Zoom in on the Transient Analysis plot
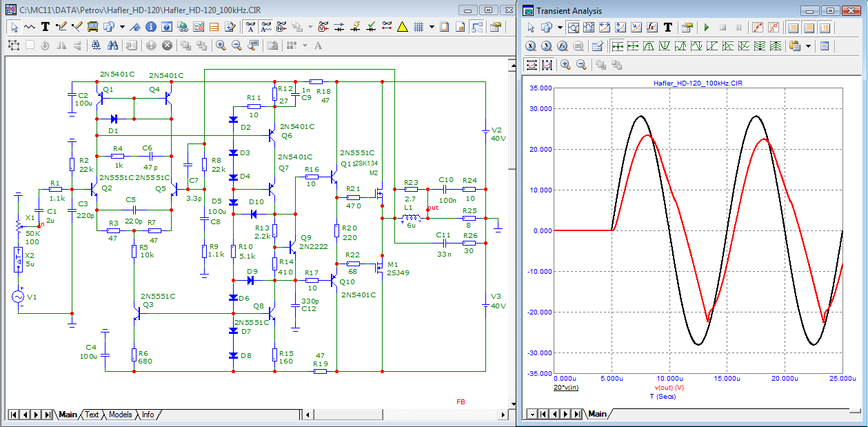868x427 pixels. click(565, 65)
